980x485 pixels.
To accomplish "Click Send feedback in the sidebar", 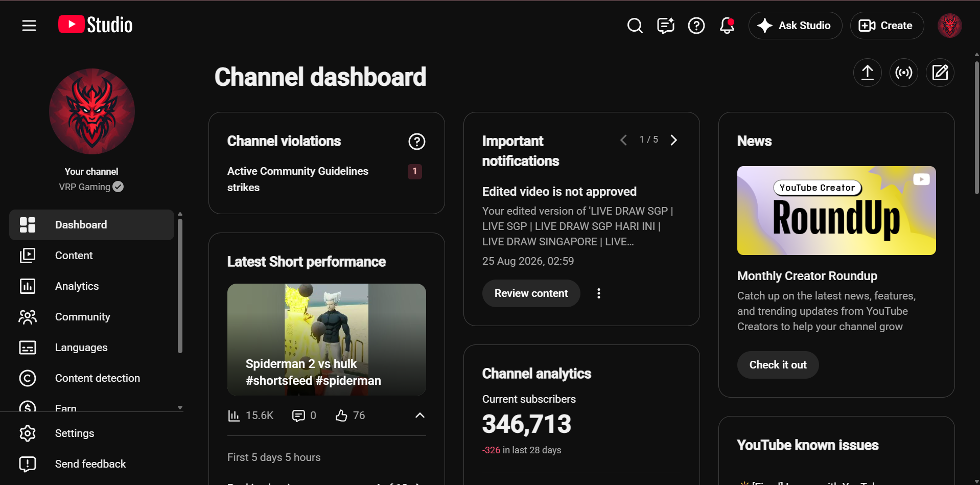I will [92, 464].
